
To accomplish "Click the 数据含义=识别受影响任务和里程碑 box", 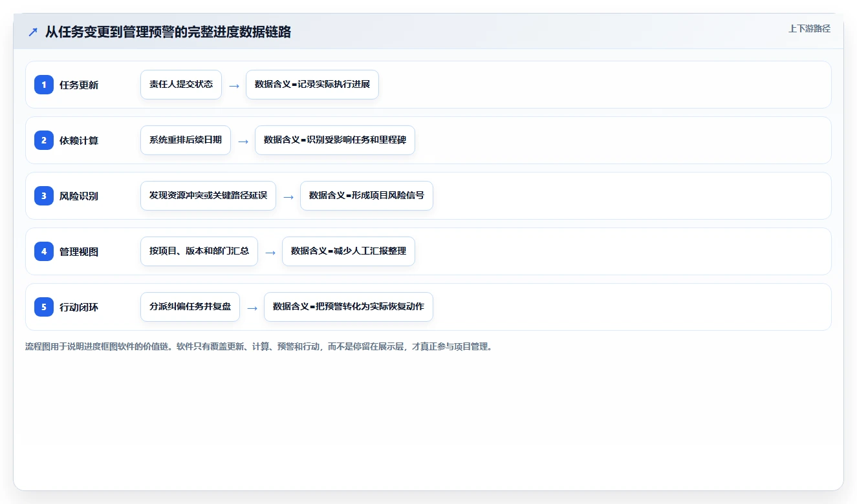I will pyautogui.click(x=335, y=140).
